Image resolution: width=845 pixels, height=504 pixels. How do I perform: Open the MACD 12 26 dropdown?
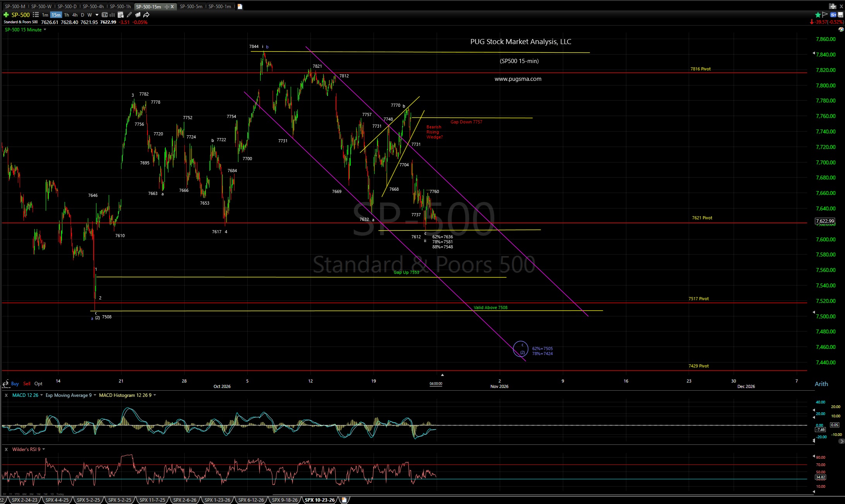pyautogui.click(x=41, y=395)
